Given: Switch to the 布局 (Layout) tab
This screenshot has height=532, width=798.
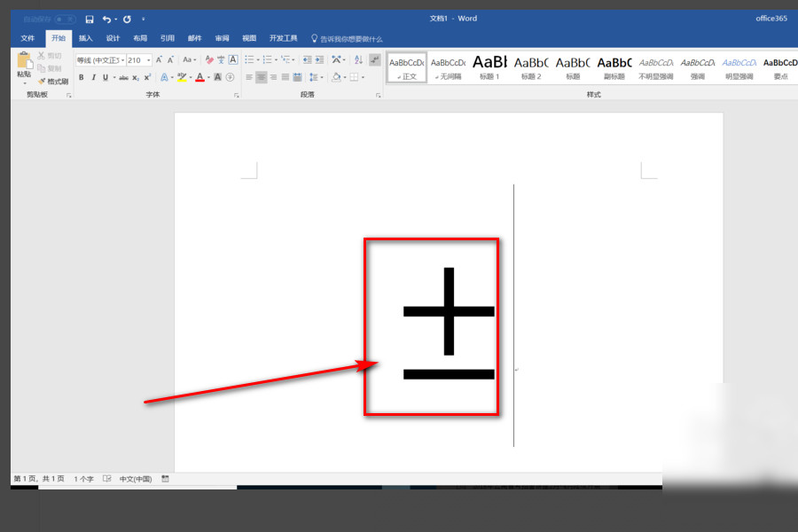Looking at the screenshot, I should (140, 38).
